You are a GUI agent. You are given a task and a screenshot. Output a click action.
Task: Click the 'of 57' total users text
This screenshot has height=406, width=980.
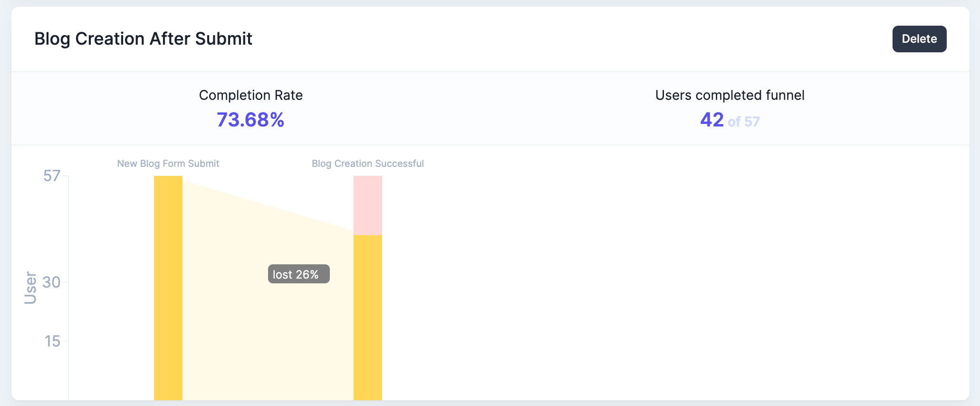point(744,122)
